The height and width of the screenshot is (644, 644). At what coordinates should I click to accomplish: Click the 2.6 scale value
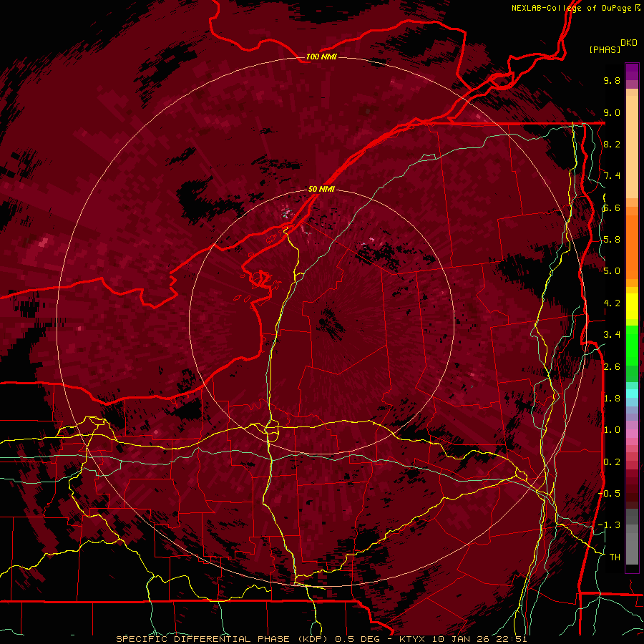coord(612,367)
